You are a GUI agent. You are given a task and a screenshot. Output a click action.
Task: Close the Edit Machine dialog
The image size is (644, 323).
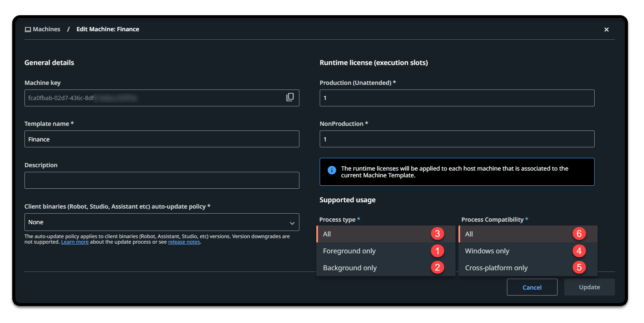(x=606, y=30)
